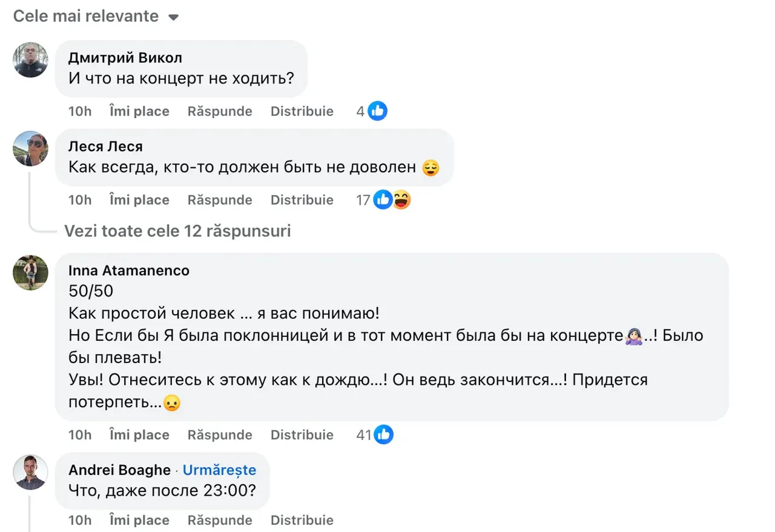
Task: Click the blue like reaction icon on Леся Леся's comment
Action: [383, 200]
